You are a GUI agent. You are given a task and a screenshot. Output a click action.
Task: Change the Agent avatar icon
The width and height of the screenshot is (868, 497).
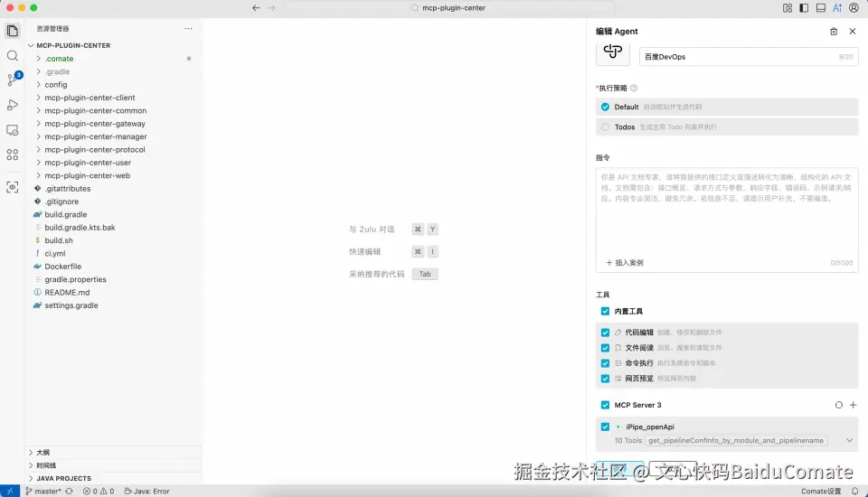pos(613,53)
